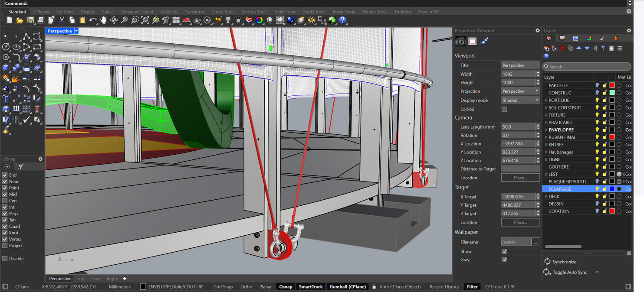Uncheck the Gray wallpaper option
The image size is (644, 292).
pos(504,260)
